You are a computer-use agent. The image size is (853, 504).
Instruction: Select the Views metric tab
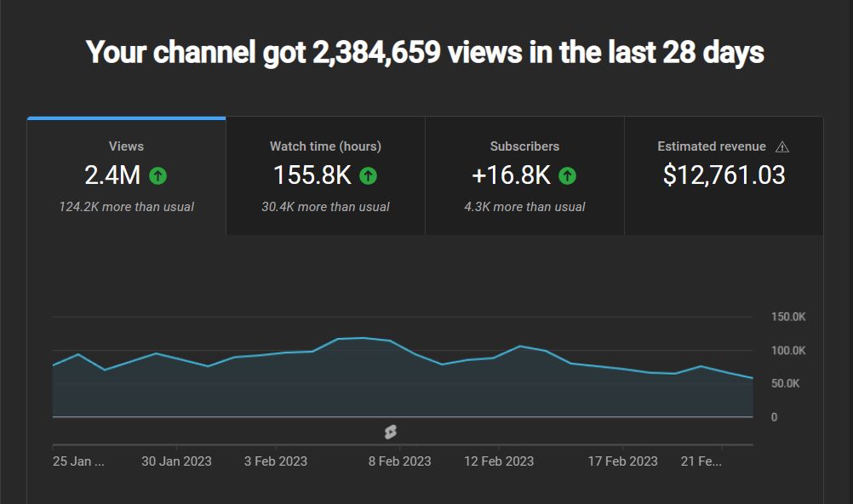click(x=126, y=175)
